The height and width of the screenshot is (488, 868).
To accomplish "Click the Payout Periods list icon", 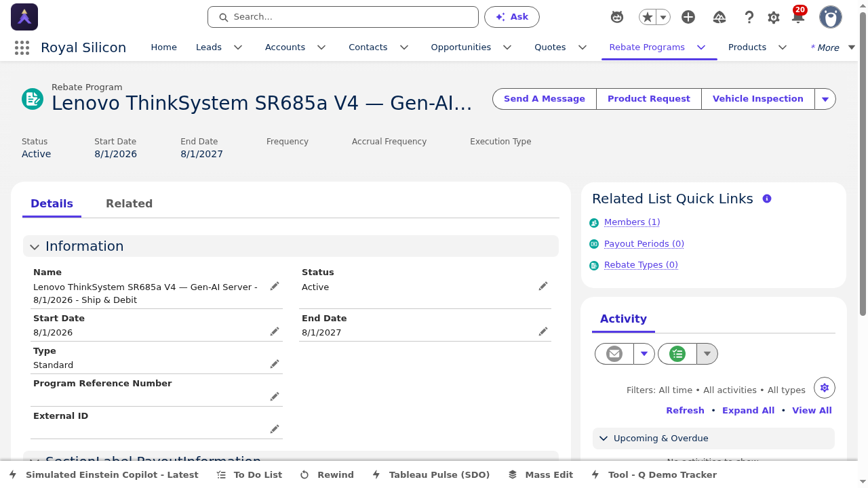I will pos(594,244).
